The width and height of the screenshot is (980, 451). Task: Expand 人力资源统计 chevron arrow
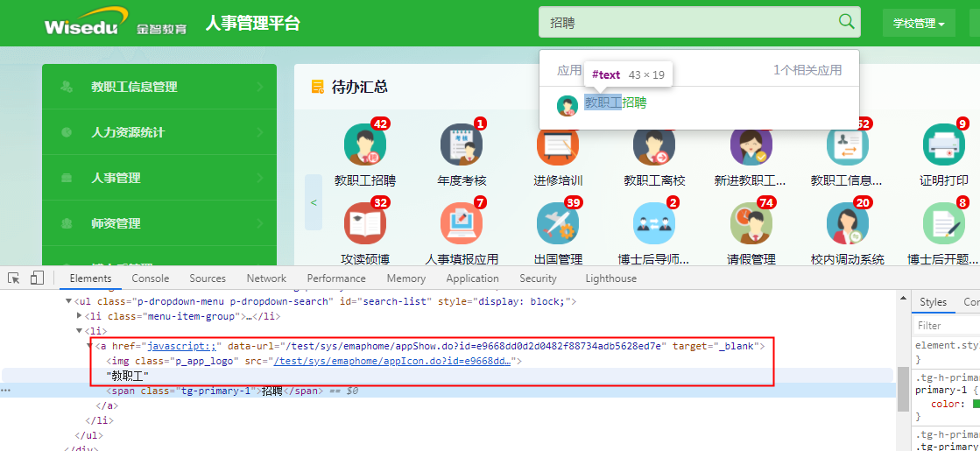tap(260, 132)
